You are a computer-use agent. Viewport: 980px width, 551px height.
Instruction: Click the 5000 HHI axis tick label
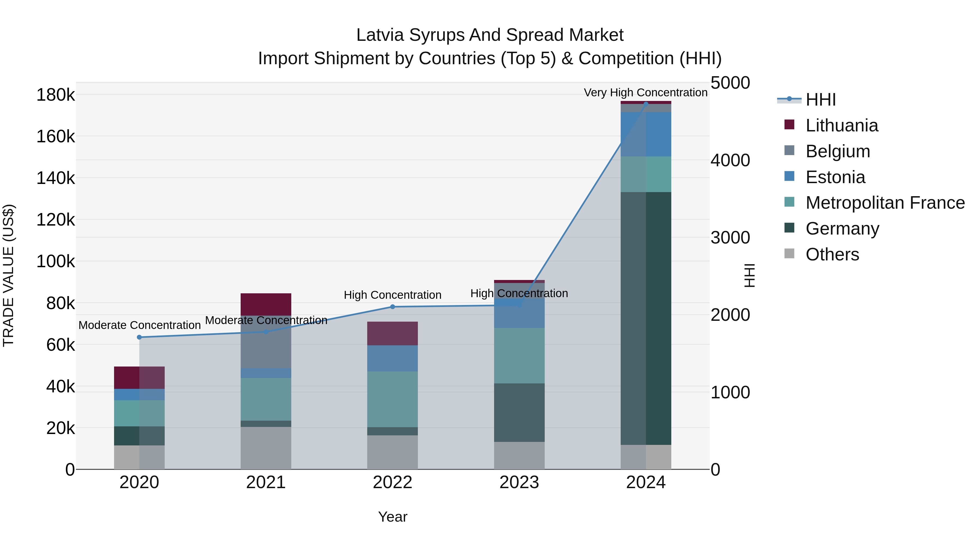(730, 83)
